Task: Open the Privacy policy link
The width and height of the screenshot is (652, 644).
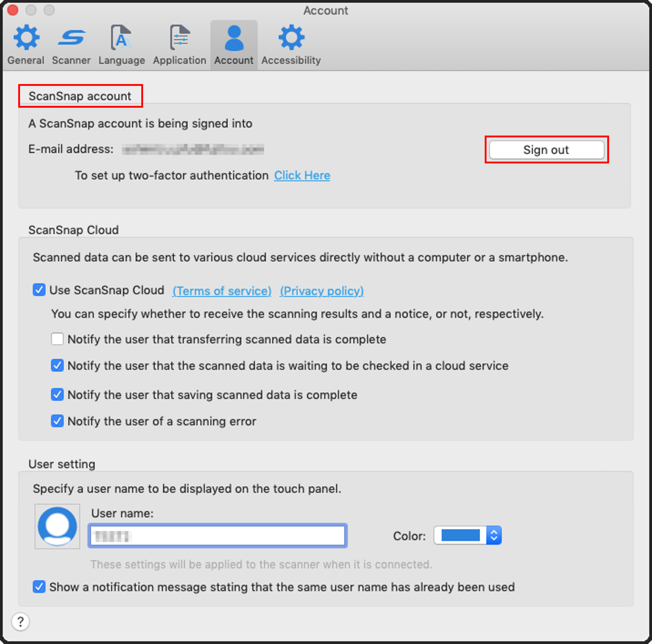Action: [322, 291]
